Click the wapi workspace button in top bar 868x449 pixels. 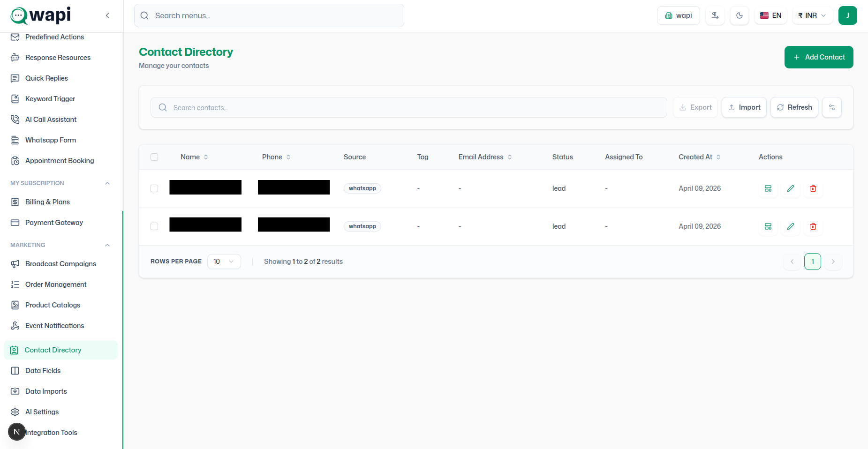679,15
